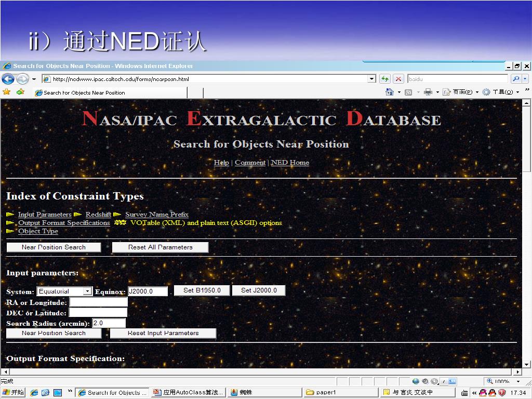The width and height of the screenshot is (532, 399).
Task: Click the Reset All Parameters button
Action: tap(160, 247)
